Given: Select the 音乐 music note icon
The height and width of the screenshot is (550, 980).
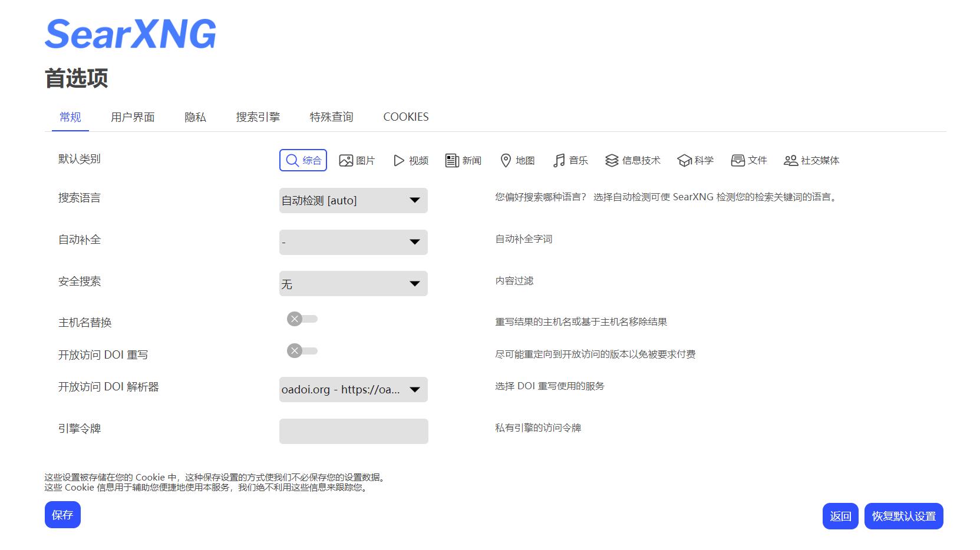Looking at the screenshot, I should (x=559, y=160).
